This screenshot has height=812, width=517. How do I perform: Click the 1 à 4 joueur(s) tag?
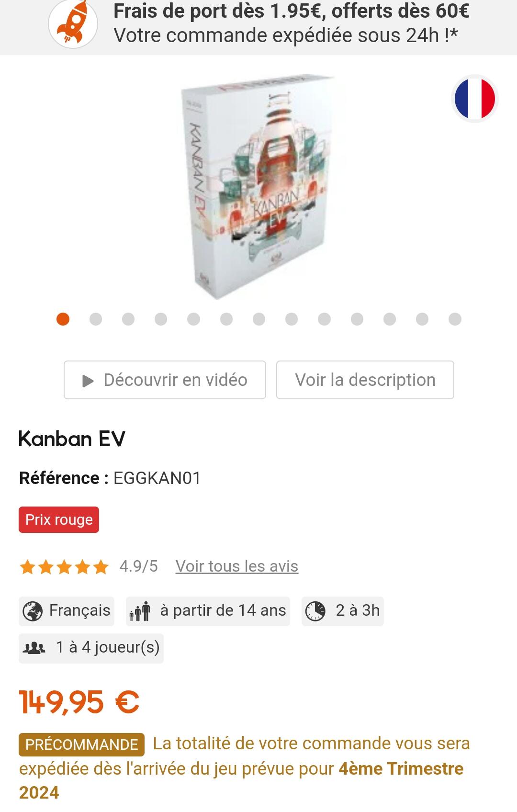point(91,648)
